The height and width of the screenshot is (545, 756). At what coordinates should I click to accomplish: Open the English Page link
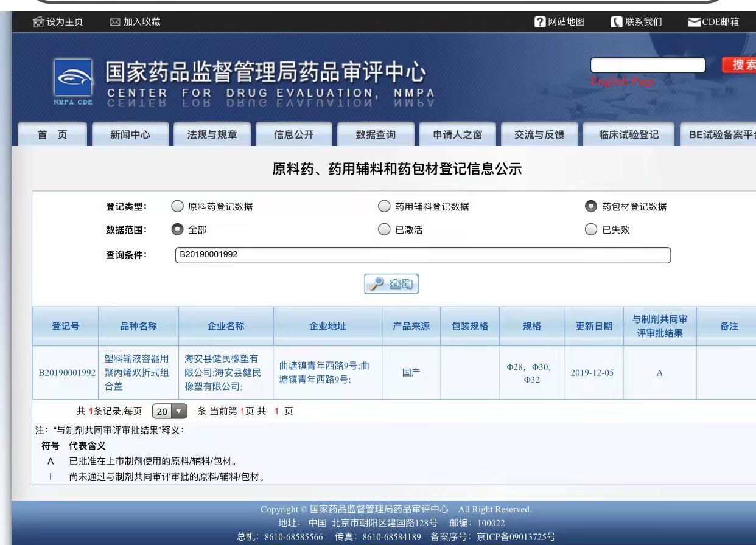pos(622,82)
